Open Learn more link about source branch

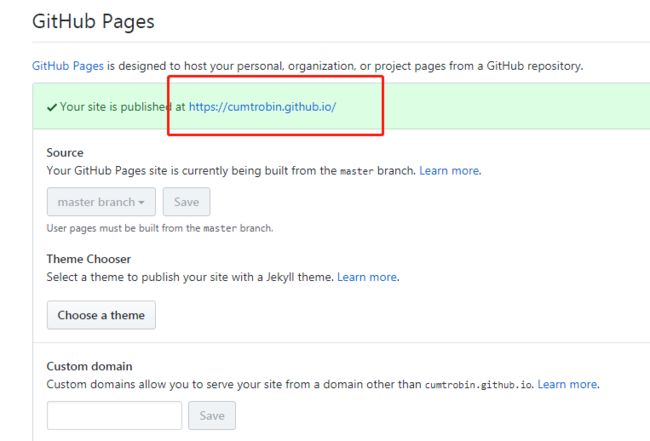pos(450,171)
